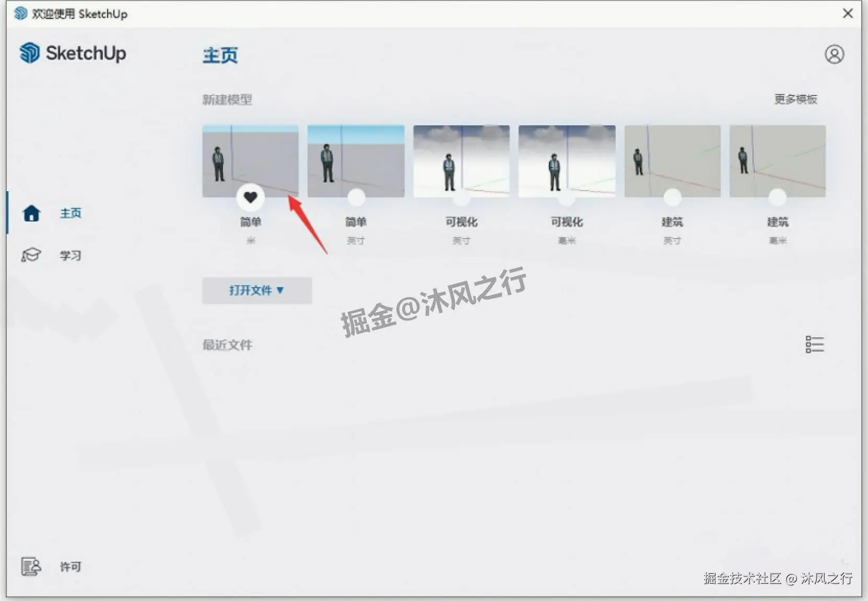Select 主页 in the sidebar
The image size is (868, 601).
point(71,213)
